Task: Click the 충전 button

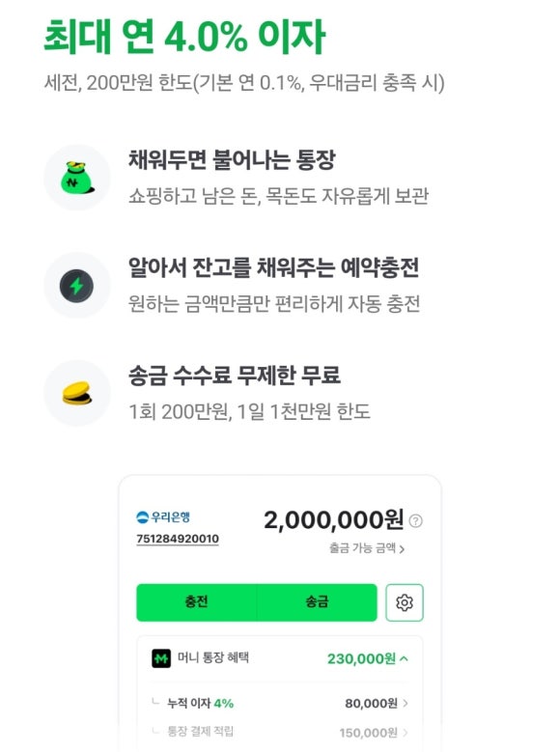Action: click(196, 602)
